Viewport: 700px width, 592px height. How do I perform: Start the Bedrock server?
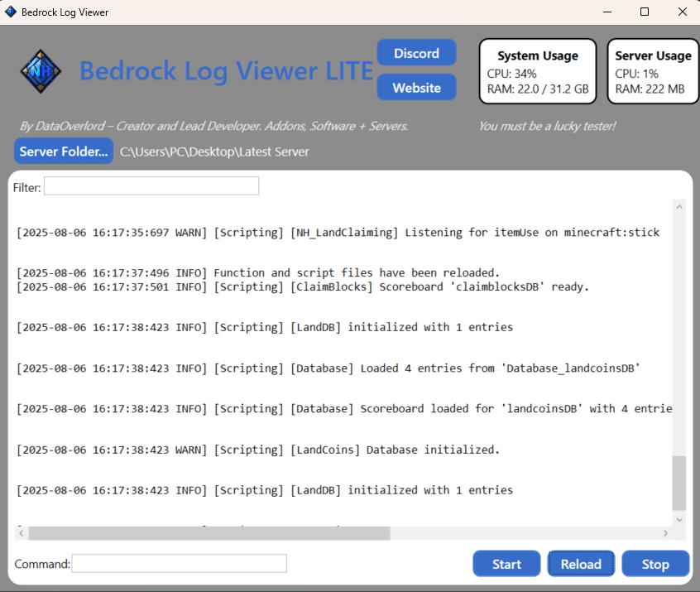506,564
